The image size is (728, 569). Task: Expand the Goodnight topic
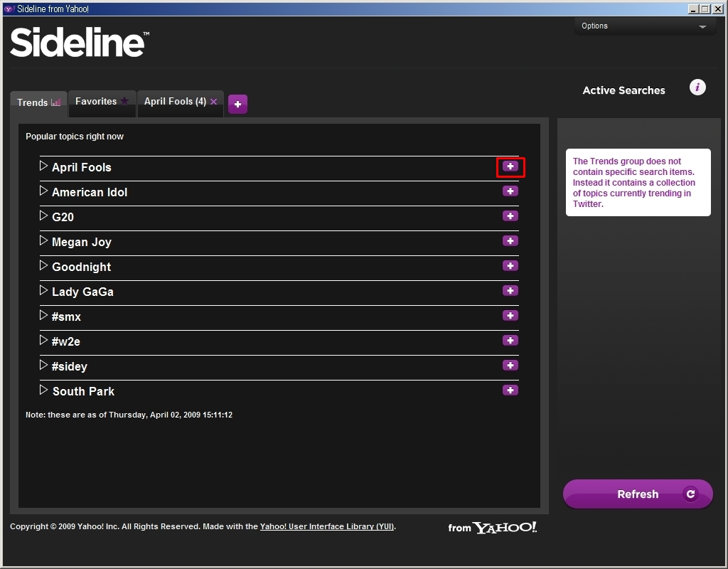[x=43, y=265]
